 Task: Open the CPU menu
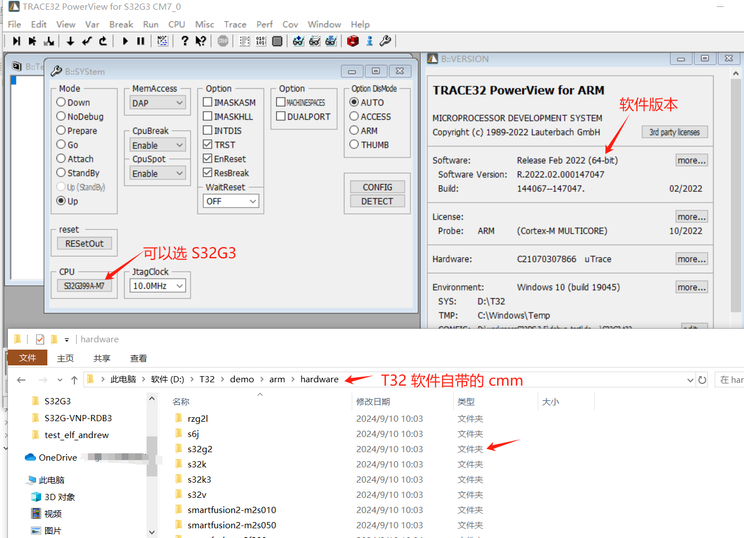(177, 24)
